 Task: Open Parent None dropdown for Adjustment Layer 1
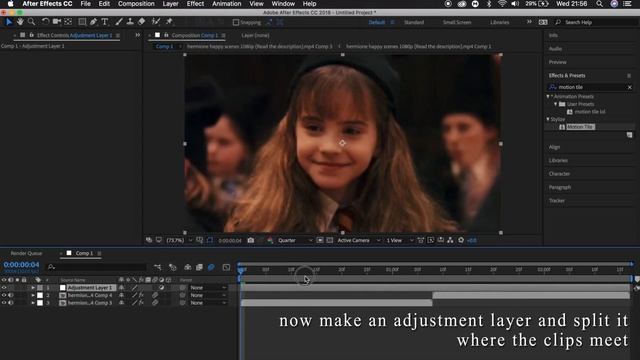coord(208,288)
